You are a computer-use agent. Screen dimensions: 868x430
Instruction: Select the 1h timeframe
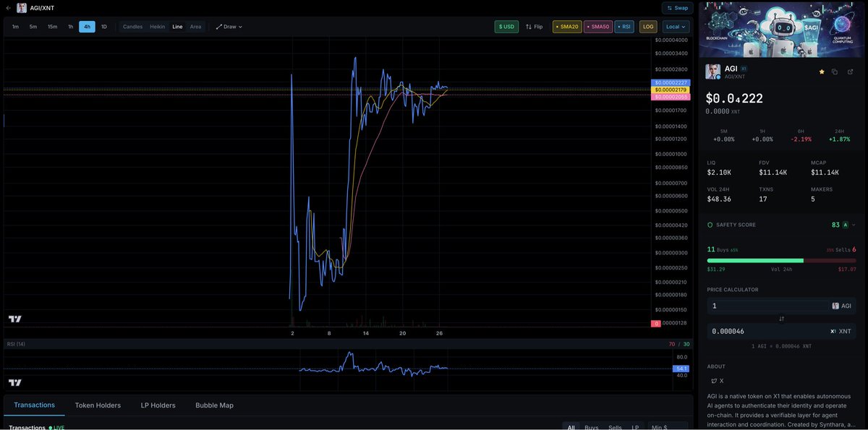(70, 27)
